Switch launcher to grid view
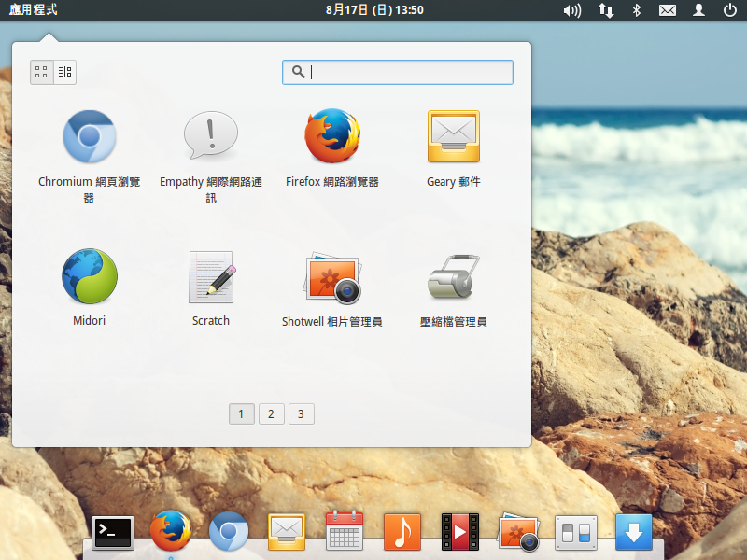Image resolution: width=747 pixels, height=560 pixels. pos(41,73)
